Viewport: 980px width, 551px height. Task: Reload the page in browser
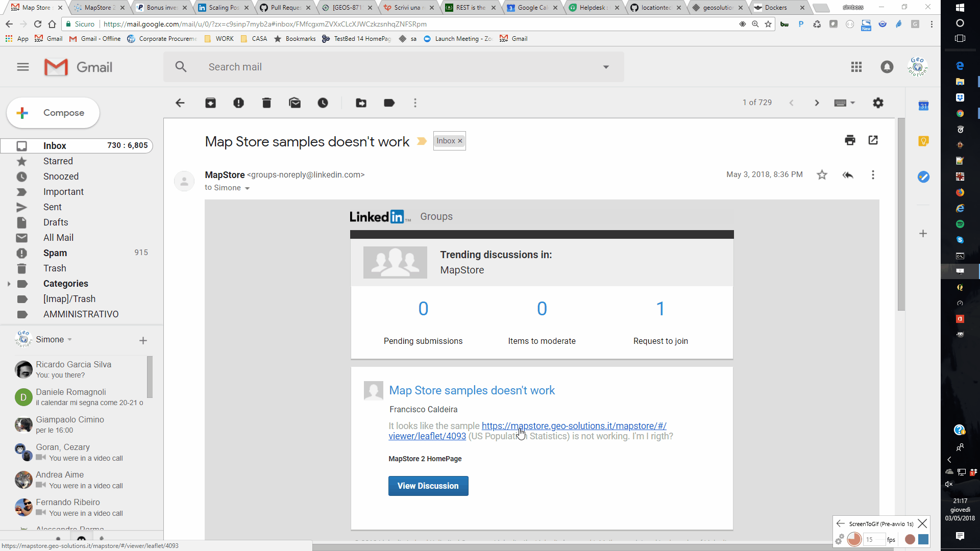tap(38, 24)
